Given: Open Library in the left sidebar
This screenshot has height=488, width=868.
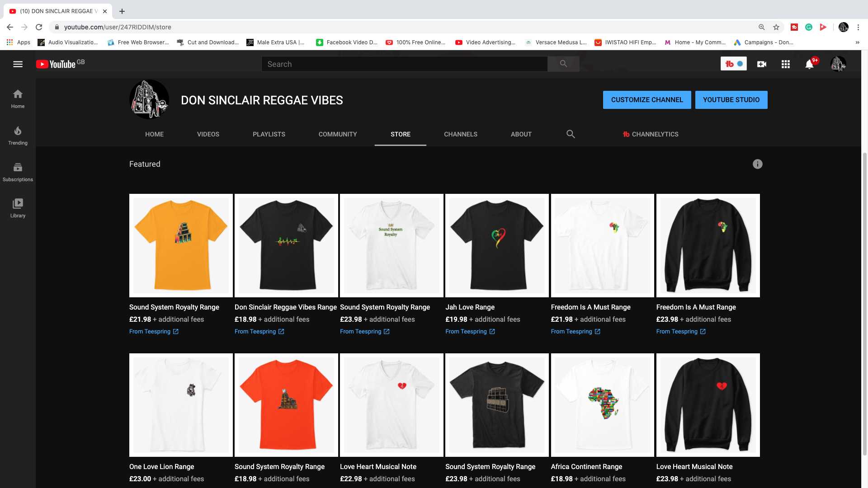Looking at the screenshot, I should point(18,208).
